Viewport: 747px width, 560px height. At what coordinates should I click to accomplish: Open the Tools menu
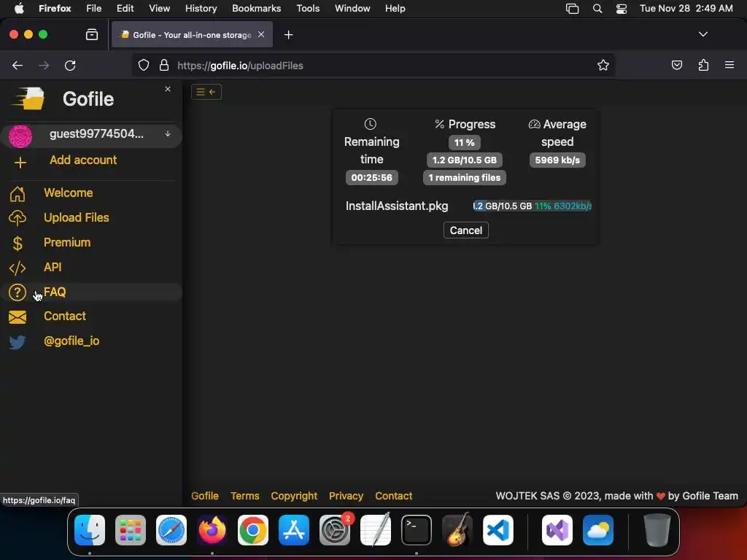click(x=308, y=9)
